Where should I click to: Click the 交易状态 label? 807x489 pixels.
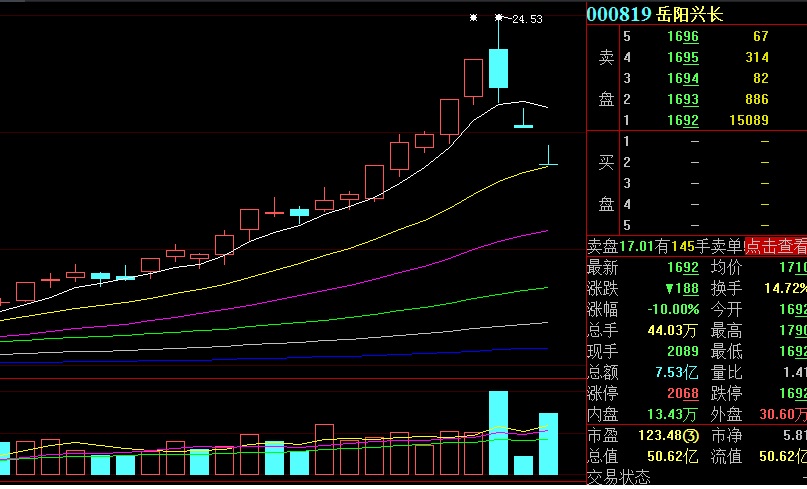tap(618, 478)
